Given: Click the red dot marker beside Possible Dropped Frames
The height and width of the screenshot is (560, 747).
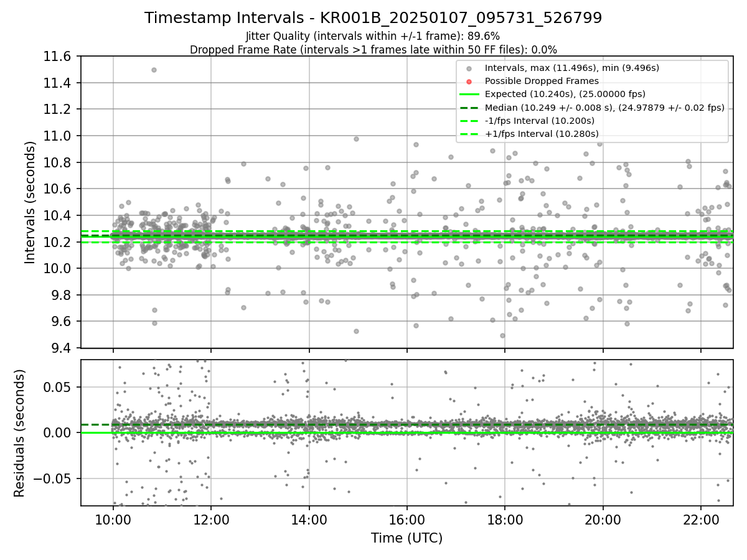Looking at the screenshot, I should [469, 81].
